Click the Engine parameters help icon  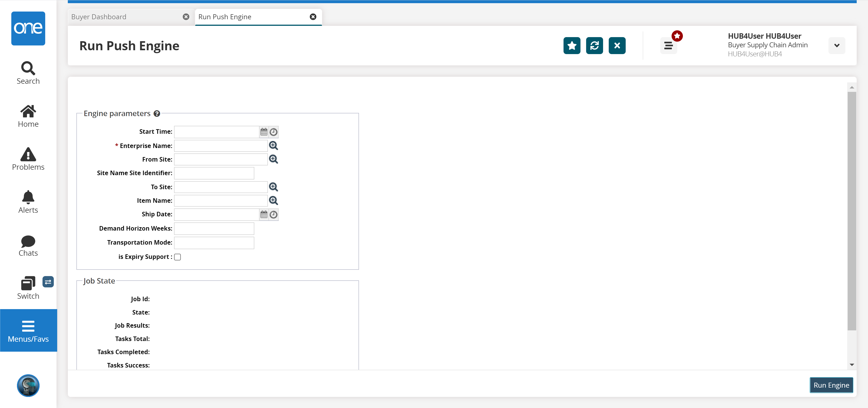click(x=157, y=114)
